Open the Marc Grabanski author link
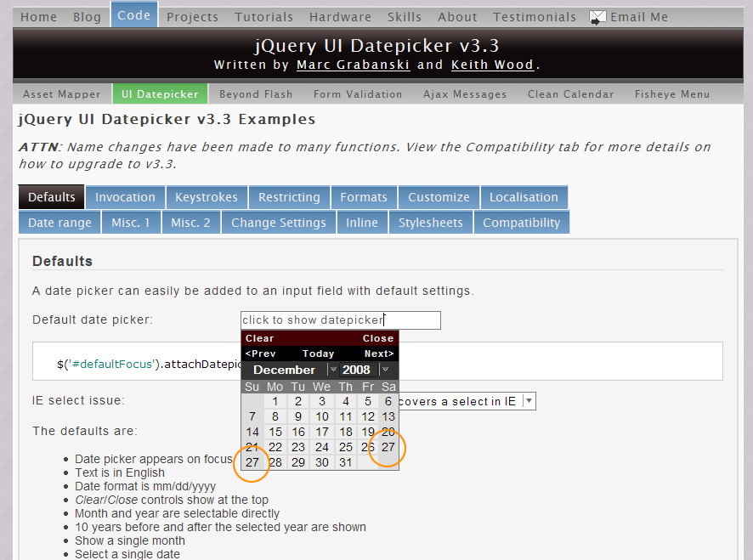Screen dimensions: 753x560 click(353, 65)
